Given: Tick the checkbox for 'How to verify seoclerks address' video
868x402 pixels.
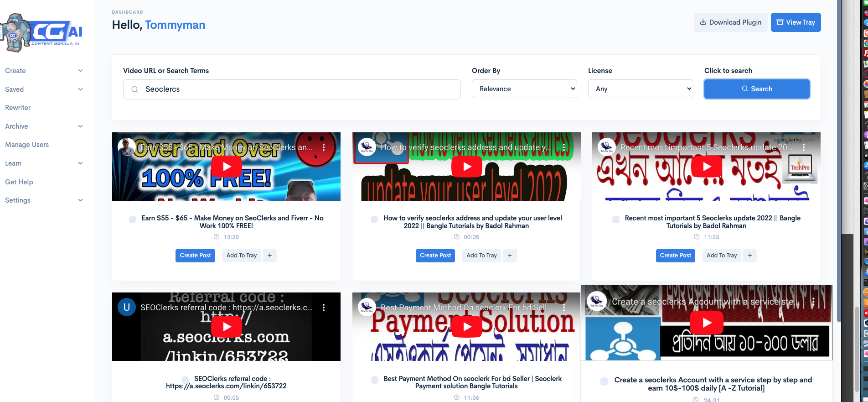Looking at the screenshot, I should 374,219.
